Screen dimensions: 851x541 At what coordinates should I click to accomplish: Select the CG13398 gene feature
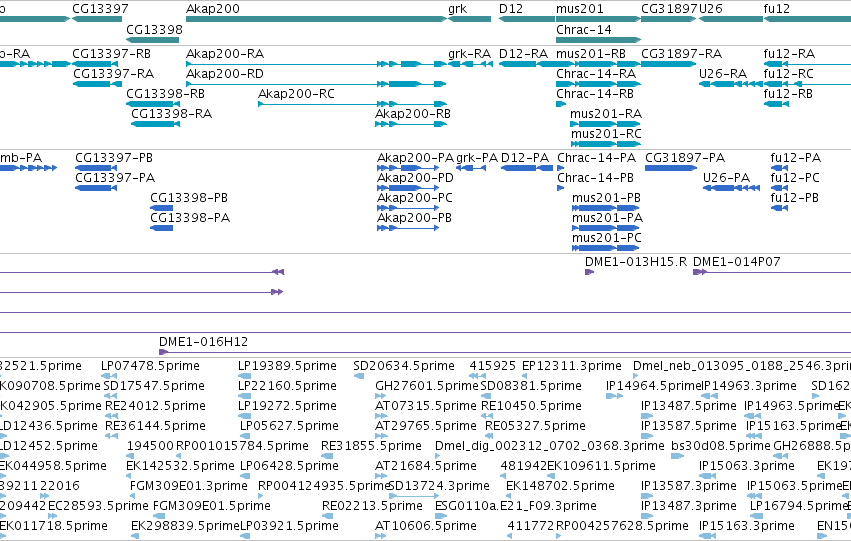(153, 40)
